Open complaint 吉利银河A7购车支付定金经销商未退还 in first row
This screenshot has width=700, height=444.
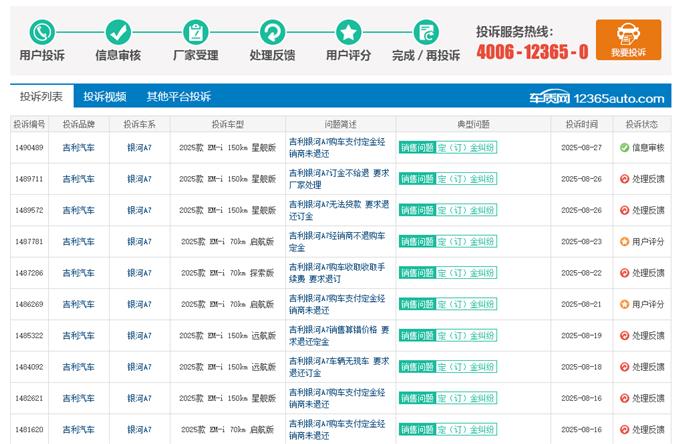point(336,148)
